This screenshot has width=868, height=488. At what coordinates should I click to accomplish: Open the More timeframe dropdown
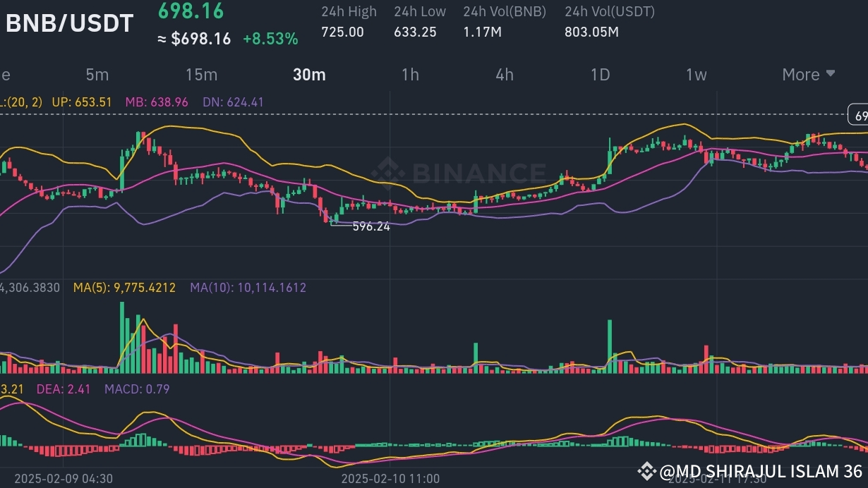(800, 74)
